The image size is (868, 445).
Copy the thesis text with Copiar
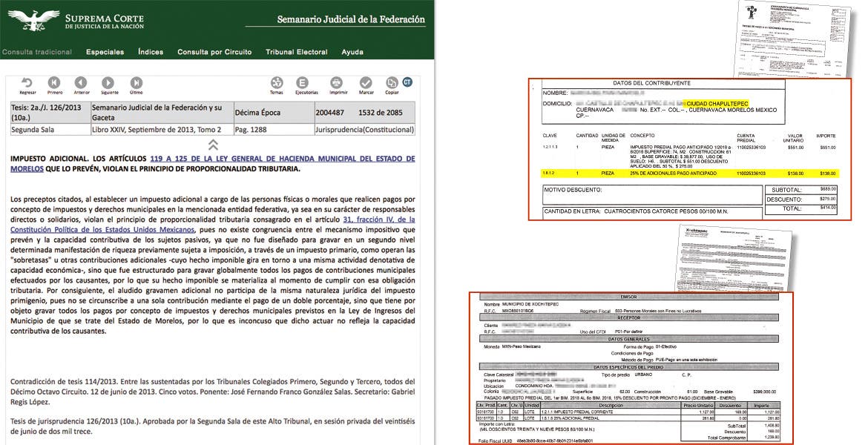point(391,82)
